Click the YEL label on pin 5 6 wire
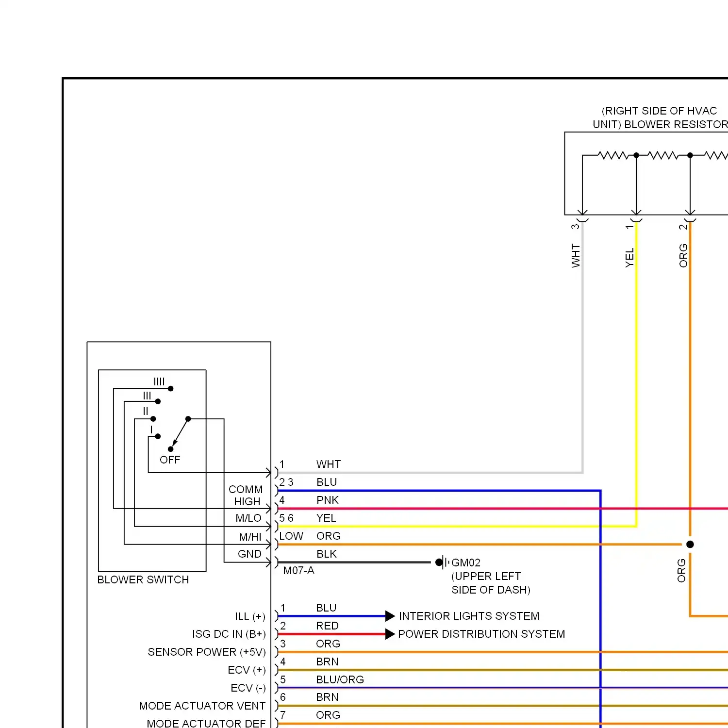Screen dimensions: 728x728 tap(326, 518)
